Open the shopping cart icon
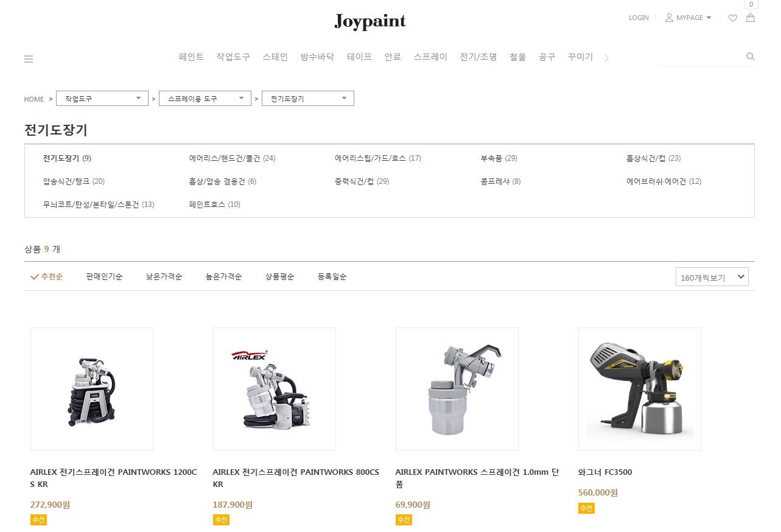Image resolution: width=781 pixels, height=532 pixels. pos(751,18)
